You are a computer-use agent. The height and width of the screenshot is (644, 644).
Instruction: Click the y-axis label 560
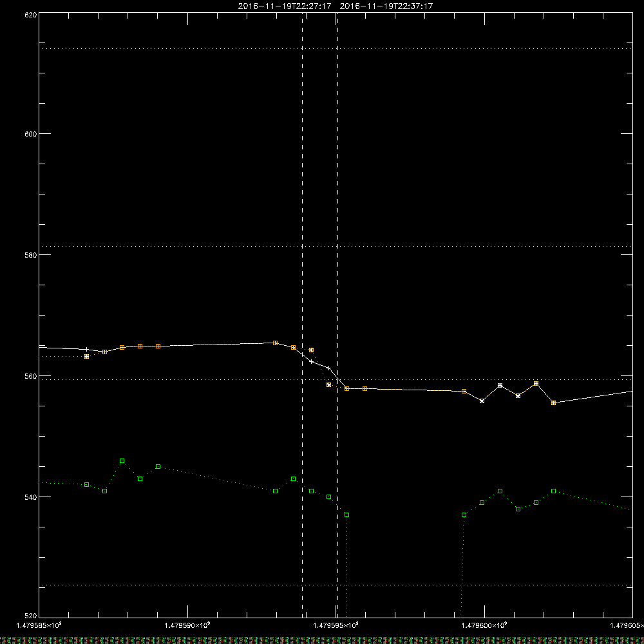tap(31, 376)
